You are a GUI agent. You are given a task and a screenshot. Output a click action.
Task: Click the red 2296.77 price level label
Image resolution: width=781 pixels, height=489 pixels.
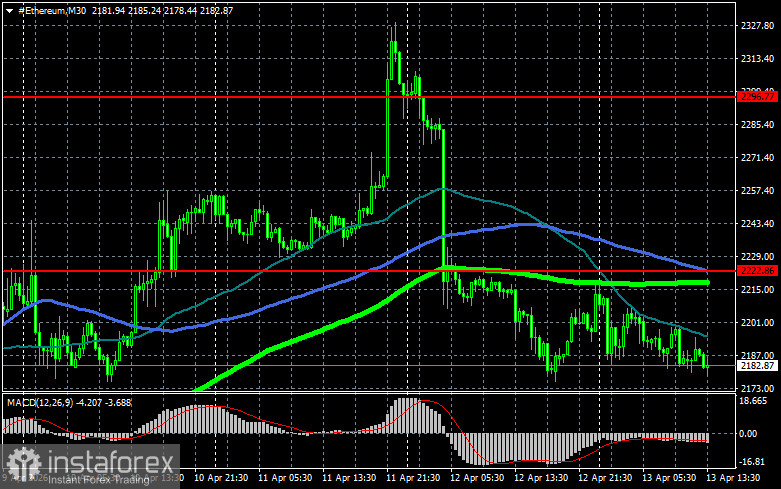coord(757,97)
